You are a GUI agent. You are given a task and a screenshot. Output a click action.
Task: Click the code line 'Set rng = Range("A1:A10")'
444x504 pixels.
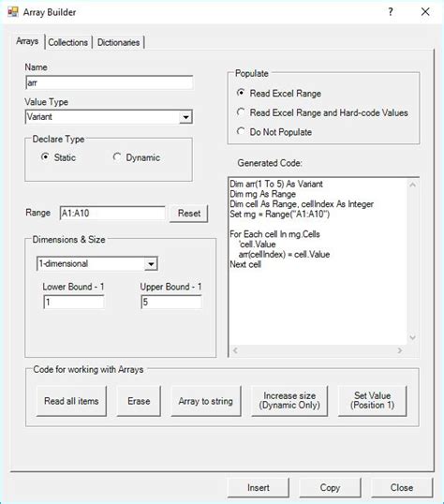pyautogui.click(x=280, y=215)
